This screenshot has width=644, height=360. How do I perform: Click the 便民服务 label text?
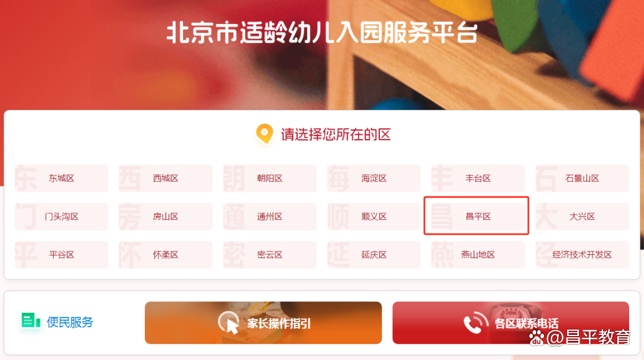click(x=70, y=322)
